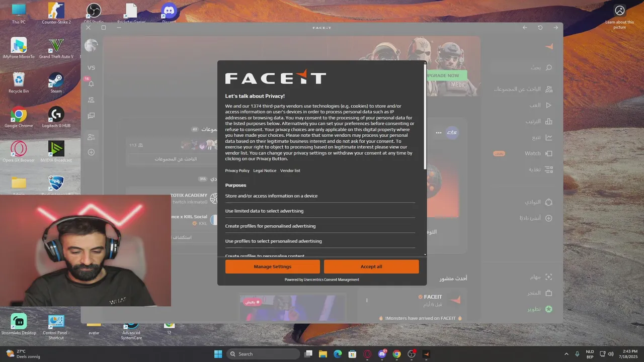This screenshot has width=644, height=362.
Task: Open the group finder sidebar item
Action: pyautogui.click(x=523, y=89)
